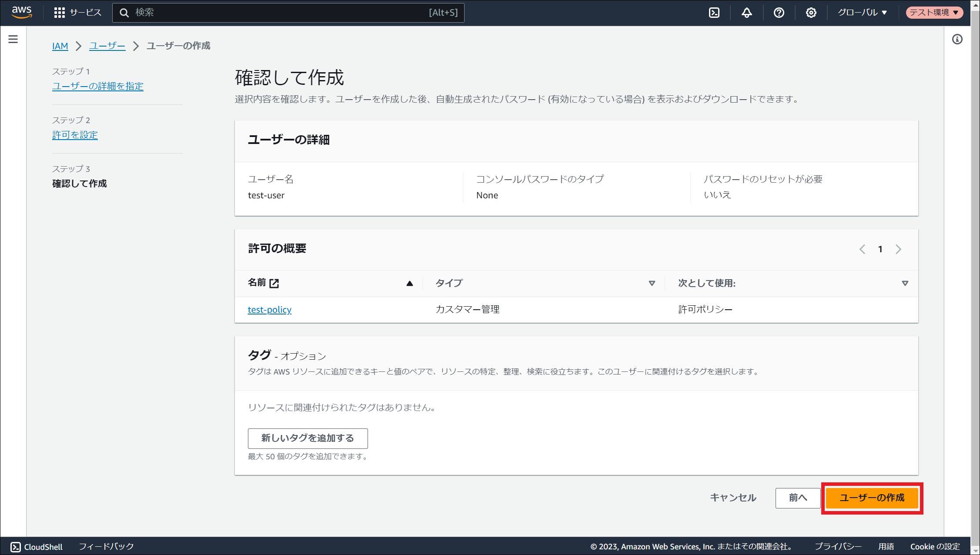
Task: Open the help question mark icon
Action: [x=779, y=13]
